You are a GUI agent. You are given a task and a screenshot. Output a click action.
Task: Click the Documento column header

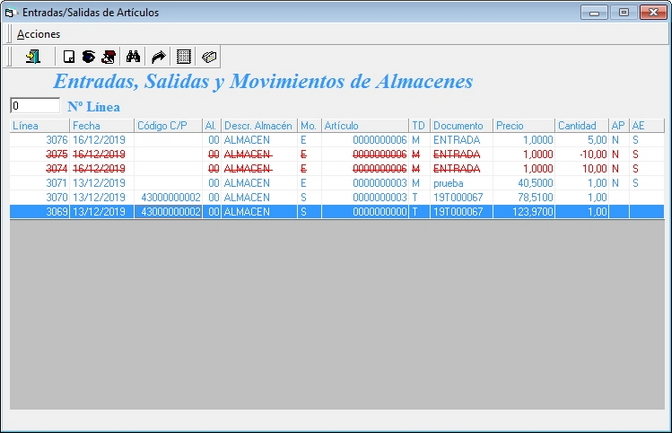(462, 126)
